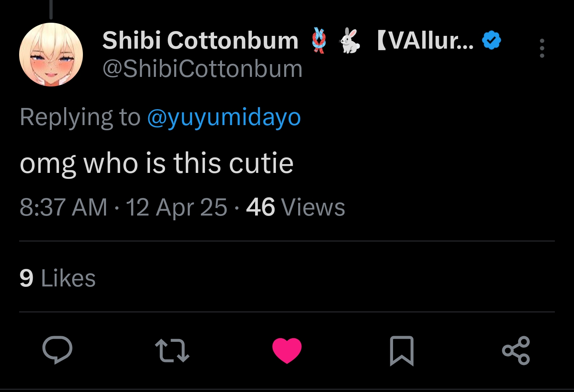
Task: Toggle the bookmark icon
Action: (x=401, y=351)
